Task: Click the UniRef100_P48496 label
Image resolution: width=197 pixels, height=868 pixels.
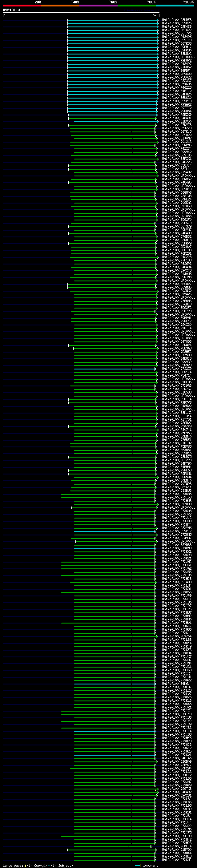Action: 176,37
